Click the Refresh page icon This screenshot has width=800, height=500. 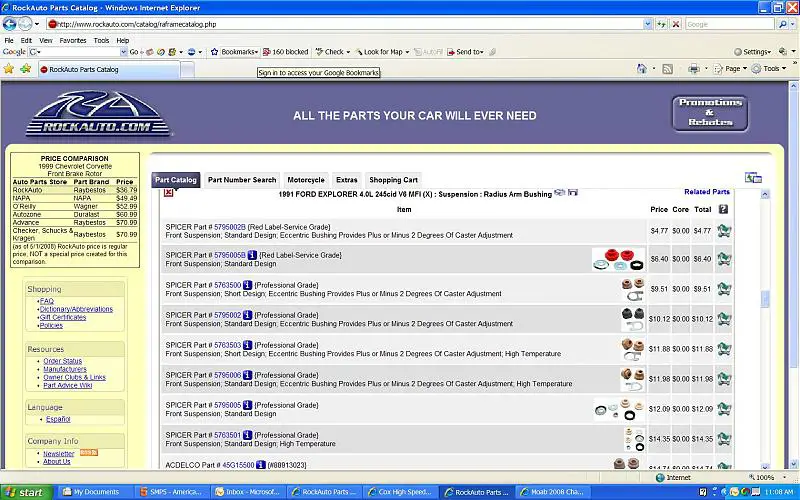click(662, 24)
